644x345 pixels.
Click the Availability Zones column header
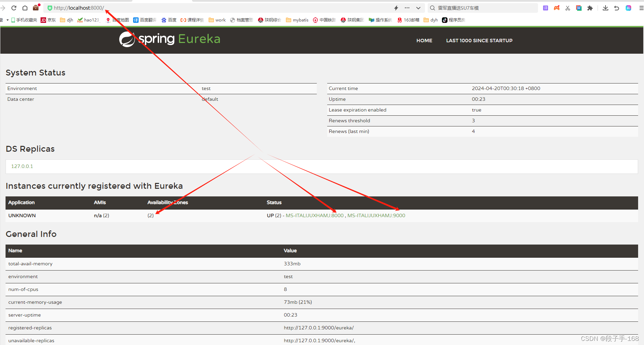click(168, 202)
